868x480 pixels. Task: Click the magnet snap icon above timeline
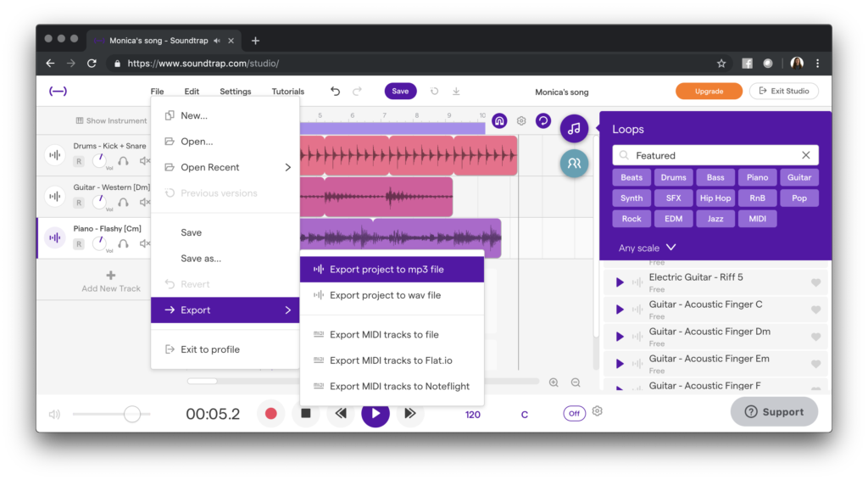[x=499, y=120]
